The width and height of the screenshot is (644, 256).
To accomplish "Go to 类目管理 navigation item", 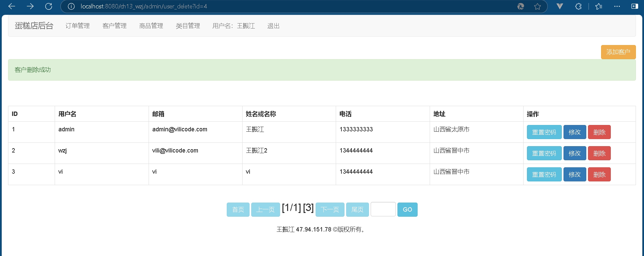I will tap(188, 26).
